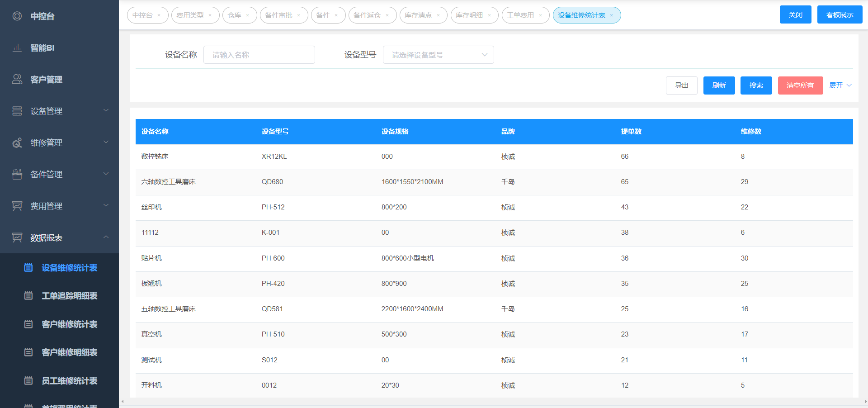This screenshot has height=408, width=868.
Task: Expand the 设备管理 sidebar menu
Action: pos(106,110)
